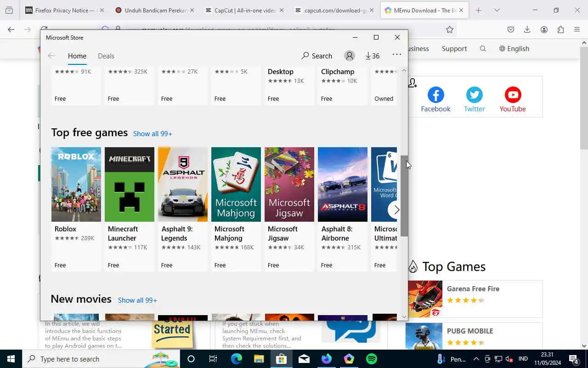Viewport: 588px width, 368px height.
Task: Show all top free games
Action: (153, 133)
